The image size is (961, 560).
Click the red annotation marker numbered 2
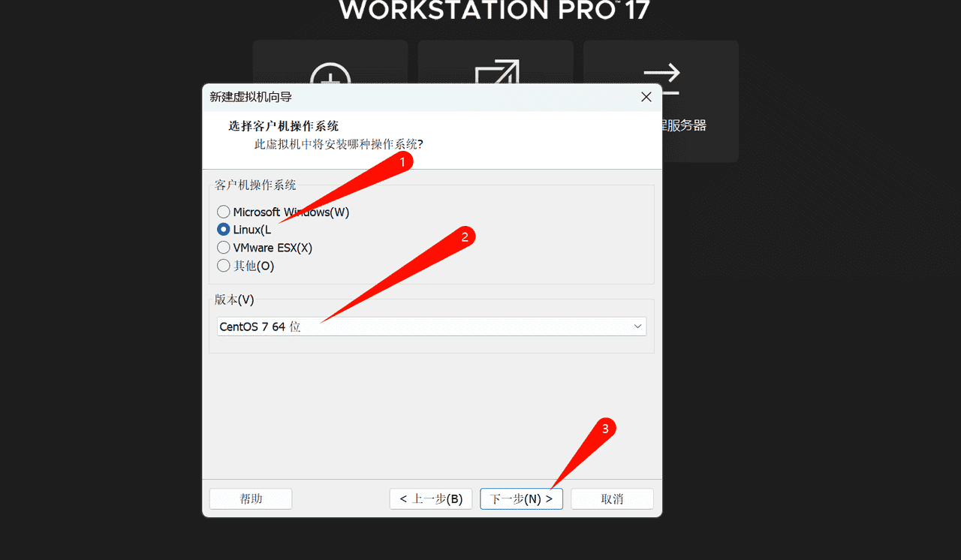coord(465,236)
